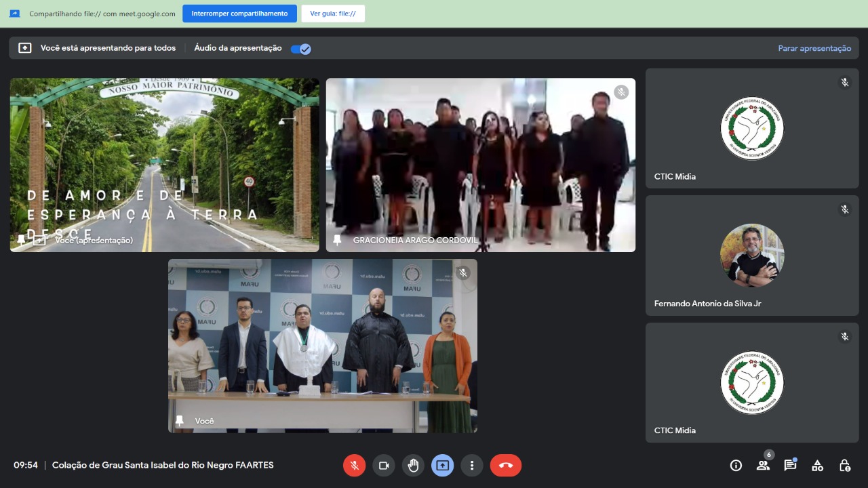Leave the call with red button
Viewport: 868px width, 488px height.
(x=505, y=466)
